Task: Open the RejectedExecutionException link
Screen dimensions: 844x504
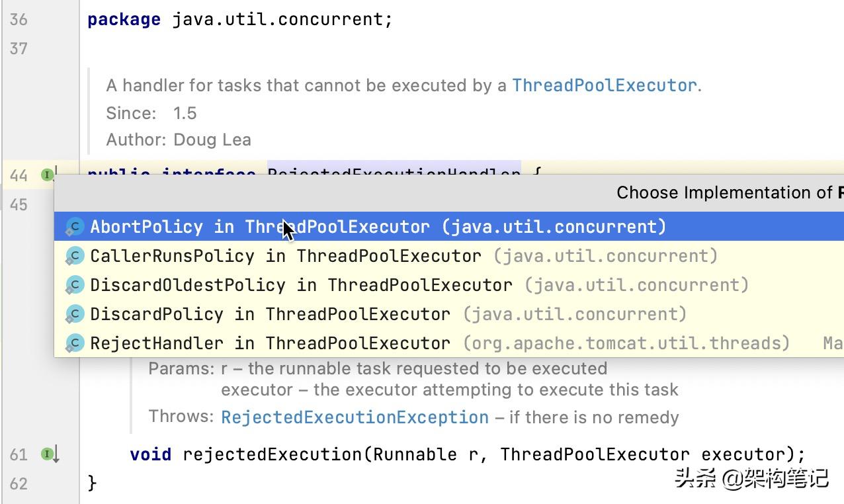Action: point(355,417)
